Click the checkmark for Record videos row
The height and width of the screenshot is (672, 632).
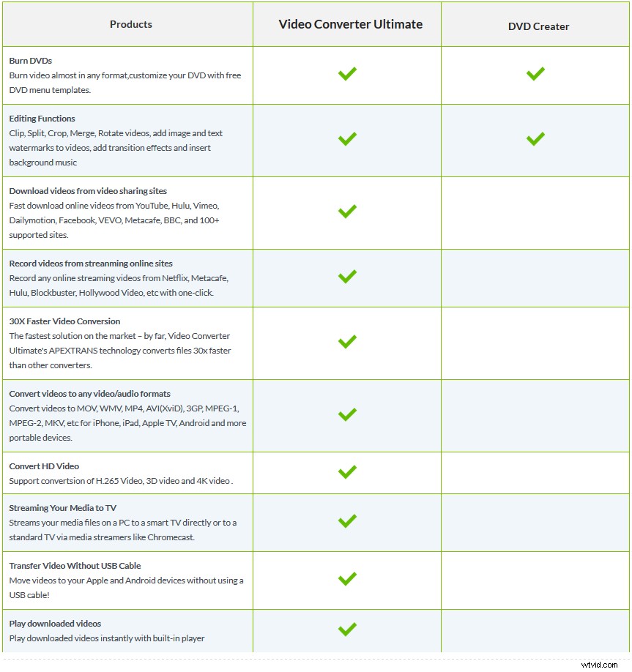pos(347,277)
